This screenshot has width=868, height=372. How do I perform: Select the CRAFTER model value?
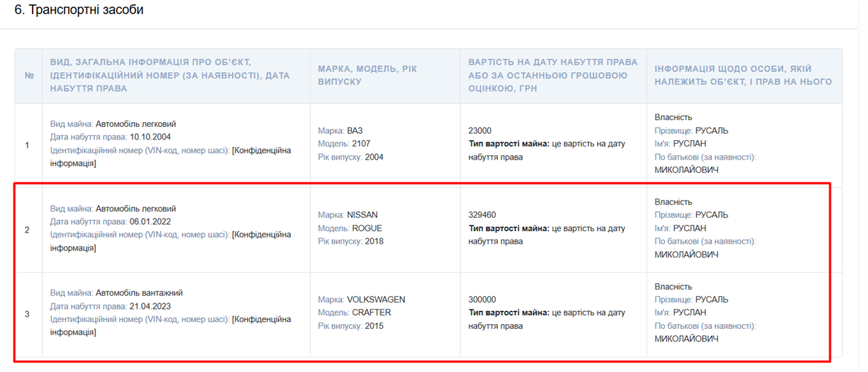click(372, 312)
